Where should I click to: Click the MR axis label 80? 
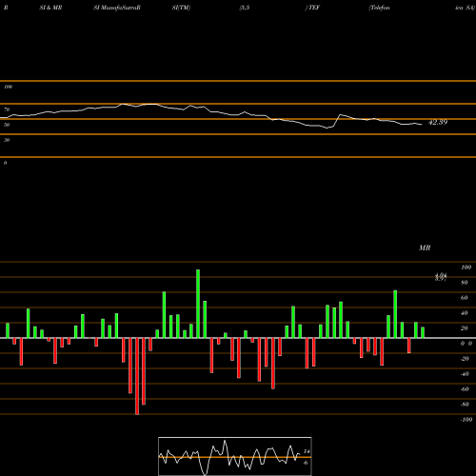pos(465,283)
